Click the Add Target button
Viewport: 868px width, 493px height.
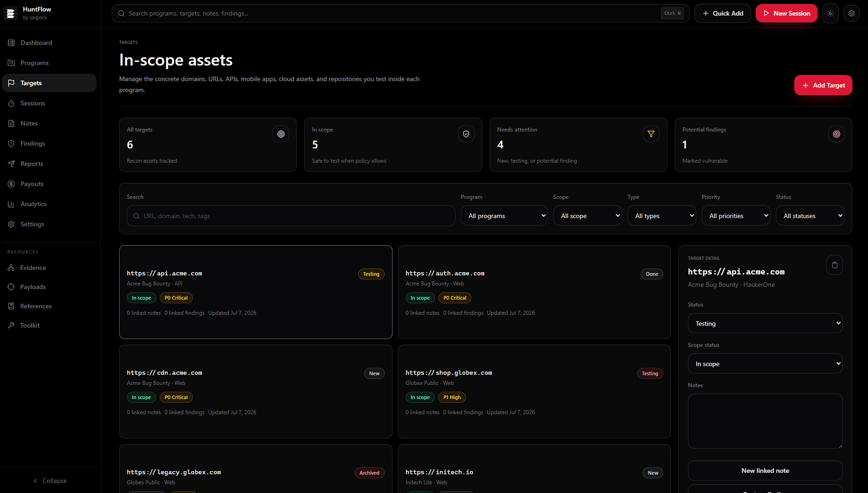pos(823,85)
